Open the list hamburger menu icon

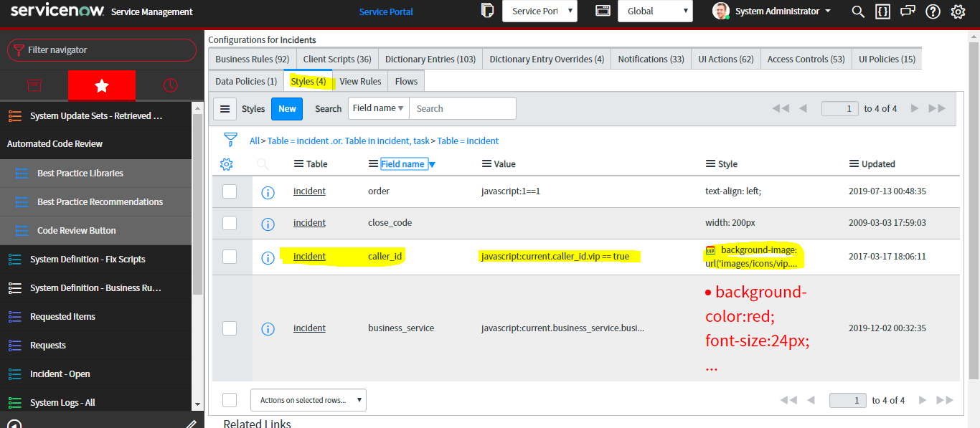[225, 108]
